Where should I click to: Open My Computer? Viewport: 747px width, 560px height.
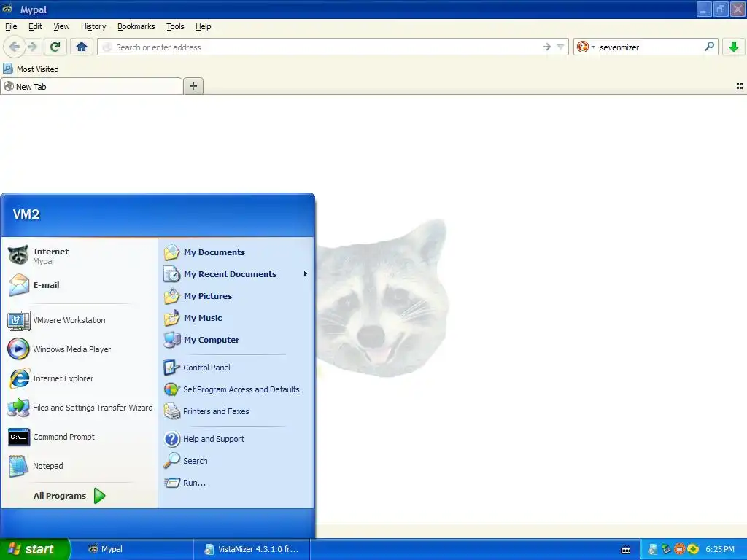click(x=236, y=340)
